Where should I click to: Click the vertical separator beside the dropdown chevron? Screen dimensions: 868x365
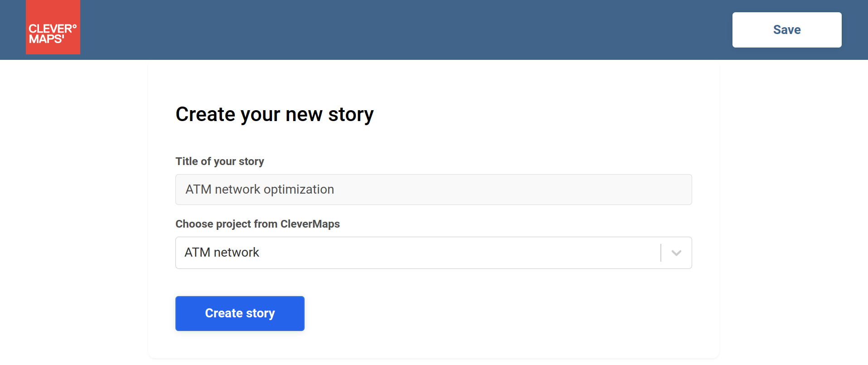tap(661, 253)
